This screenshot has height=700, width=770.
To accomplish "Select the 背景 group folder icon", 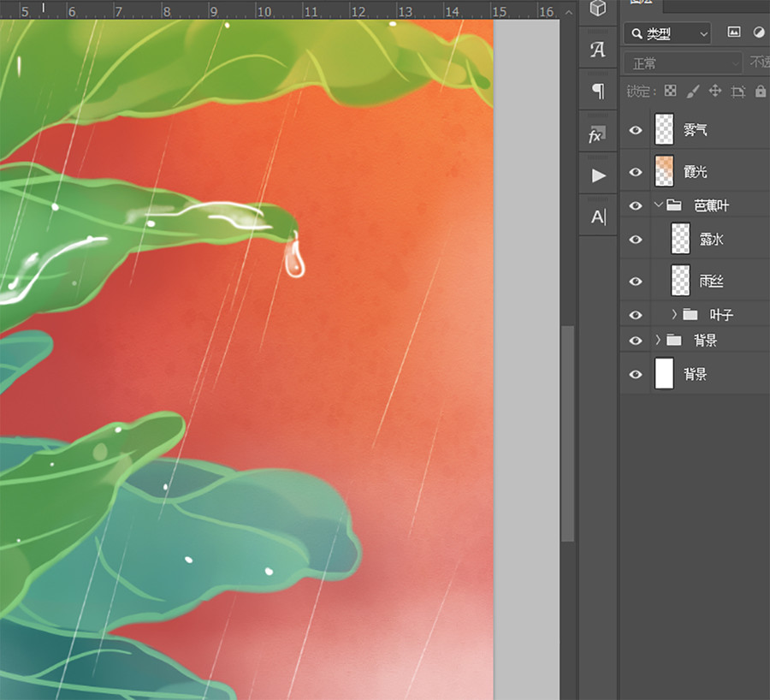I will [674, 340].
